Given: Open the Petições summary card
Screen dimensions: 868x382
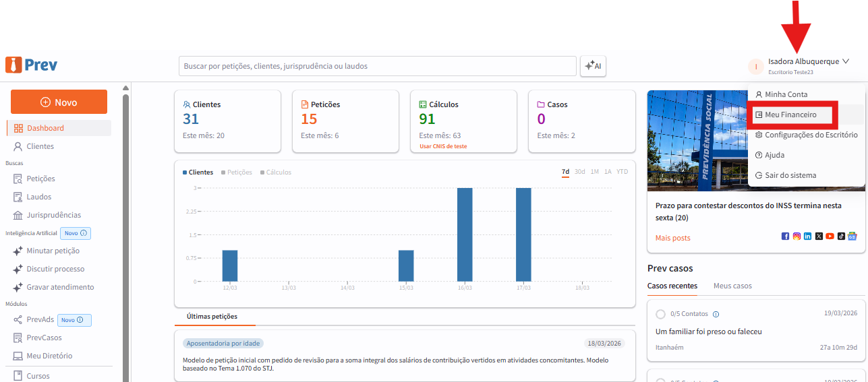Looking at the screenshot, I should tap(345, 122).
